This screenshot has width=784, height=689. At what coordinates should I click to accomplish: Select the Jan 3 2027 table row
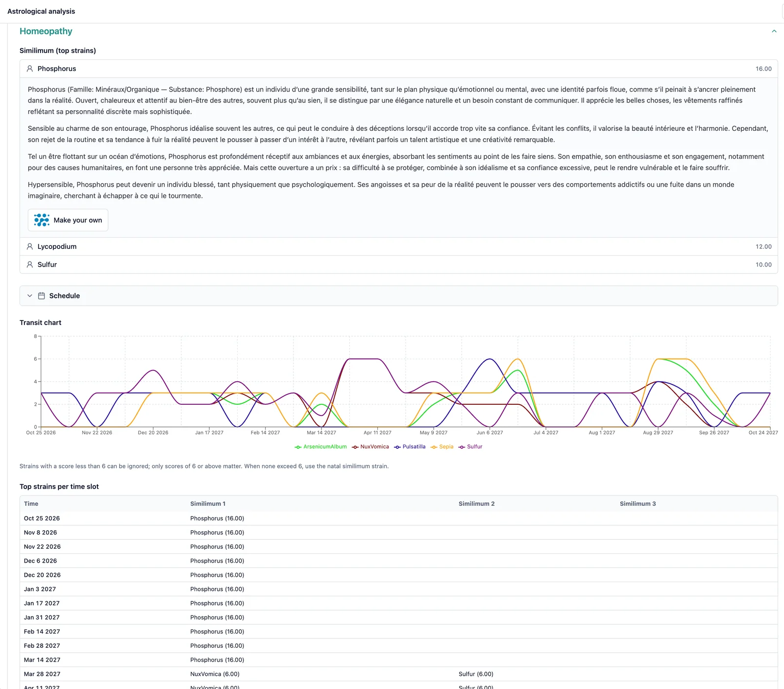(399, 589)
